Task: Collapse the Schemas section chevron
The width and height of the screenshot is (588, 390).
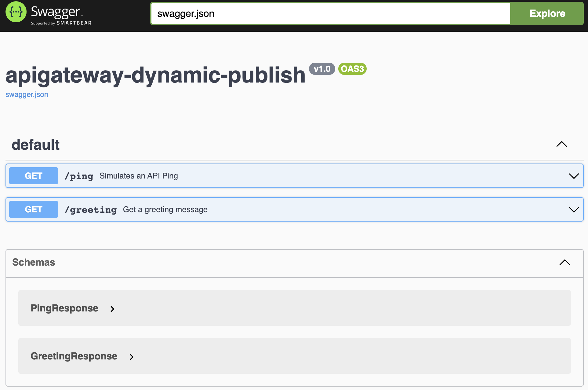Action: point(564,262)
